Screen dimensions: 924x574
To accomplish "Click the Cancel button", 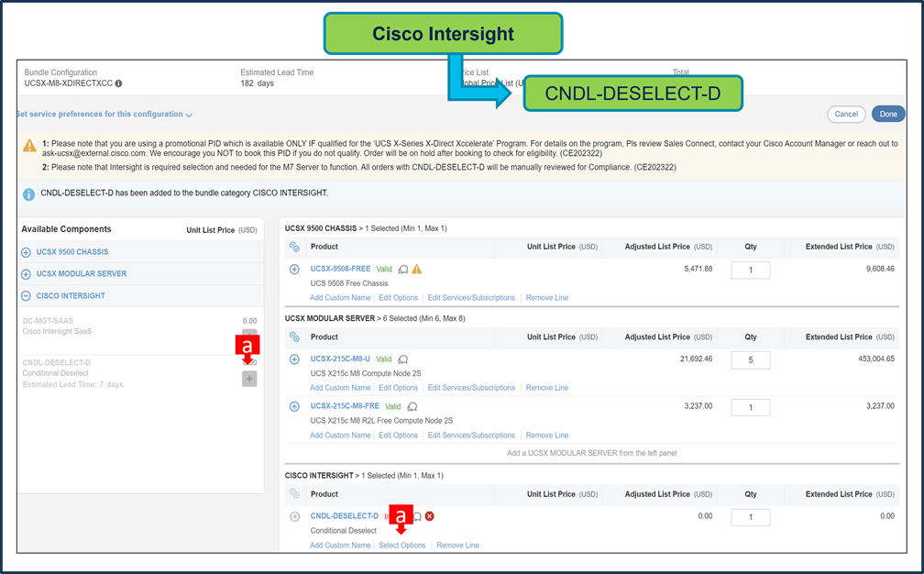I will click(846, 115).
